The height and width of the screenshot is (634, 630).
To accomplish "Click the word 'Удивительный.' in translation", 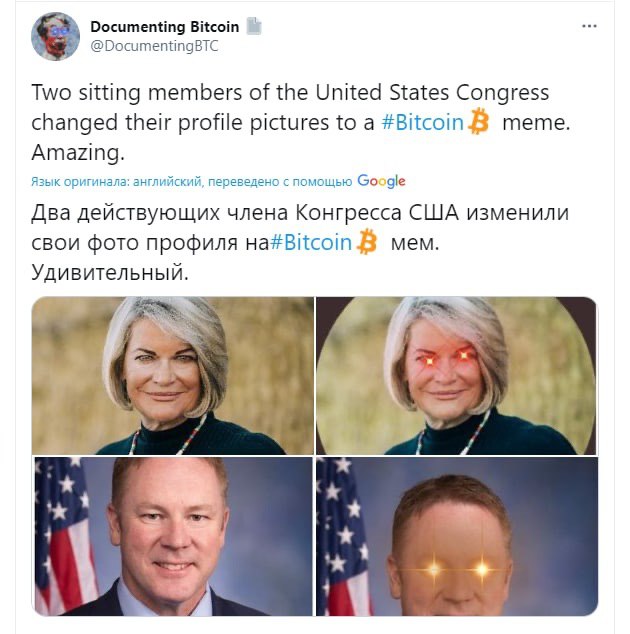I will tap(110, 272).
